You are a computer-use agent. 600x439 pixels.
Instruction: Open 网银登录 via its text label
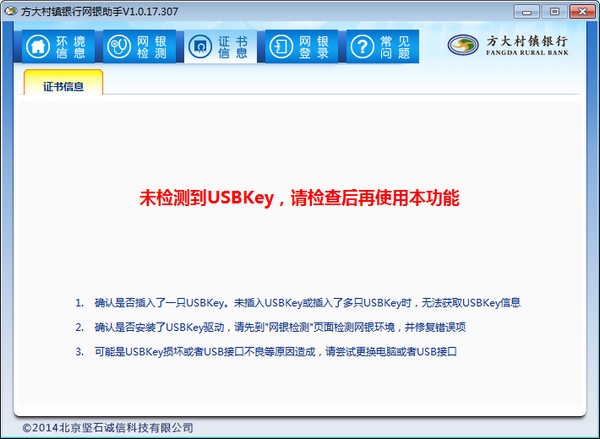tap(312, 47)
